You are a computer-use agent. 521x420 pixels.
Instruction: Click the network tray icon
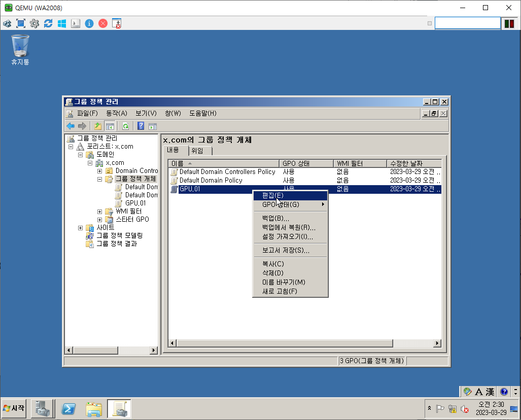pos(452,409)
